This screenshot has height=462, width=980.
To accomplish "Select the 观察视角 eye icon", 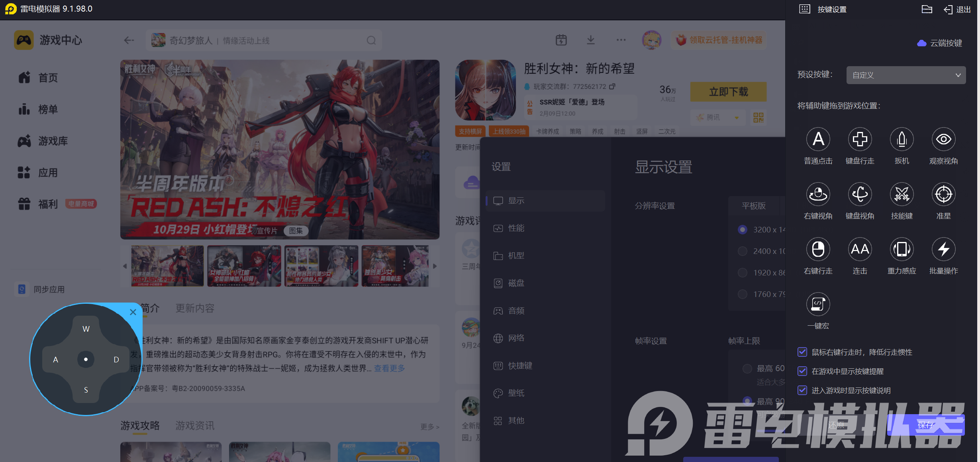I will pyautogui.click(x=943, y=140).
